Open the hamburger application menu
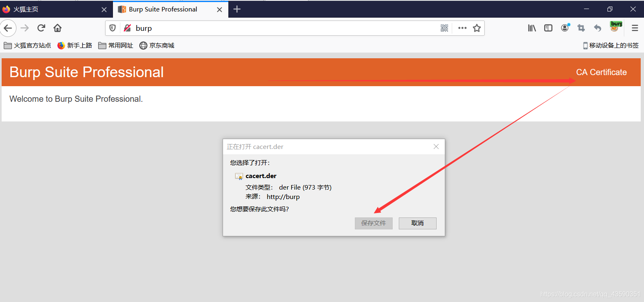Viewport: 644px width, 302px height. point(635,28)
